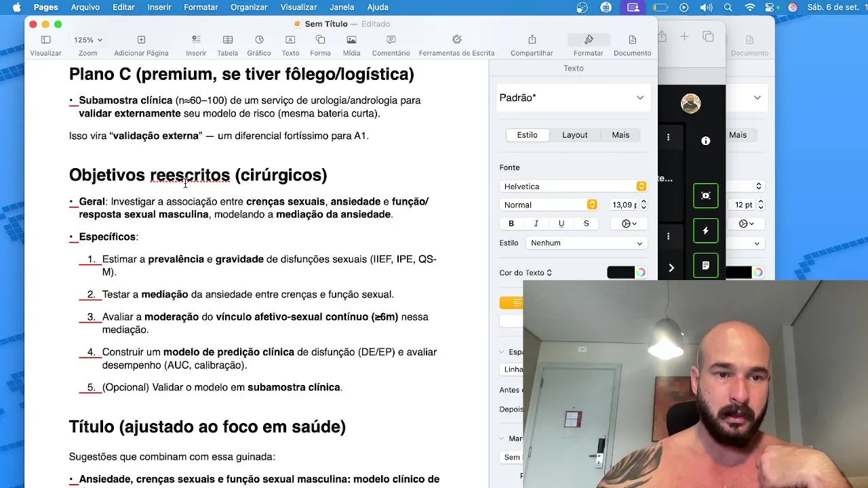Adjust font size with stepper arrows

pos(644,205)
